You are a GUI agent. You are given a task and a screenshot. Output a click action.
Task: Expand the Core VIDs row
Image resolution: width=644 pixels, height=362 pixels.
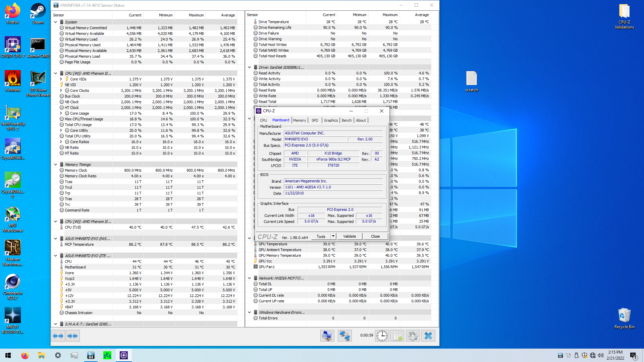tap(61, 79)
